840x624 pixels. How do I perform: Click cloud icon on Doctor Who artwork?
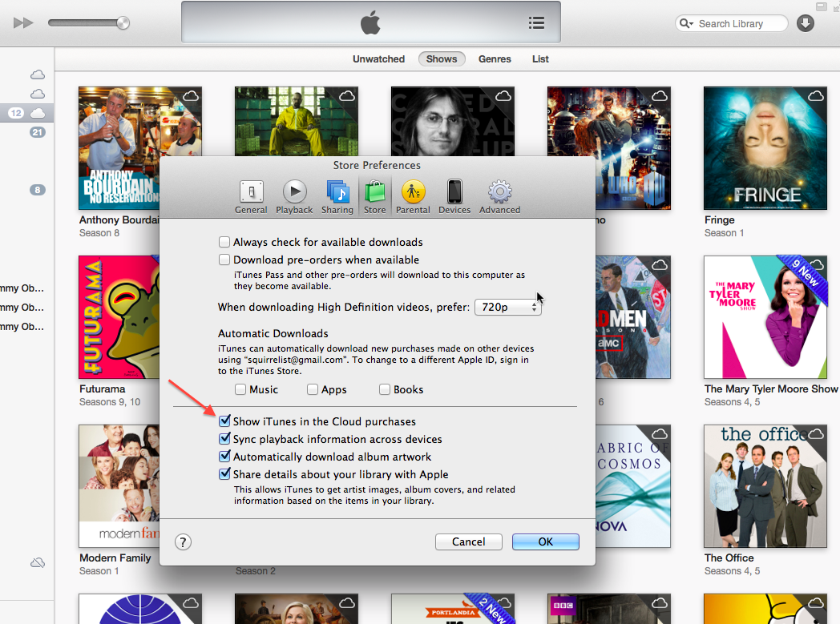coord(660,96)
